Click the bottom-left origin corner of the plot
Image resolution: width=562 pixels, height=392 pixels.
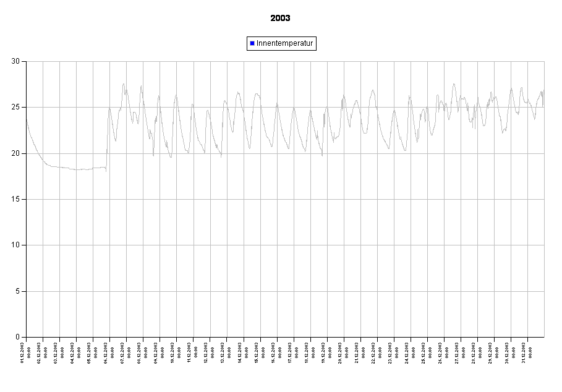point(27,337)
